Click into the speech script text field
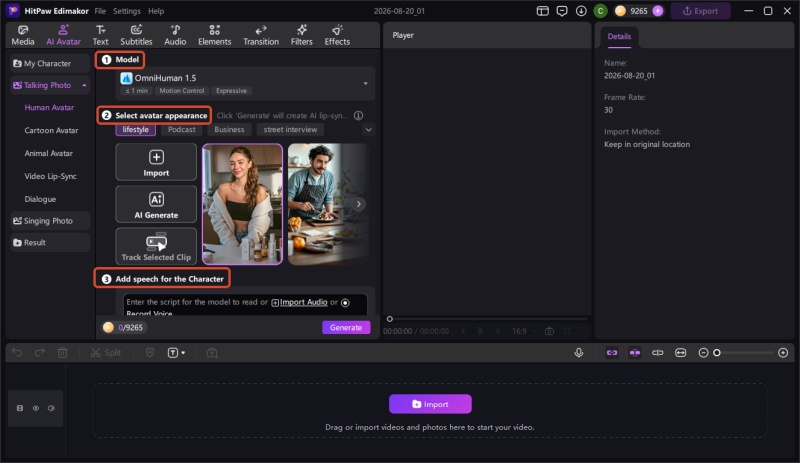This screenshot has width=800, height=463. pyautogui.click(x=245, y=304)
